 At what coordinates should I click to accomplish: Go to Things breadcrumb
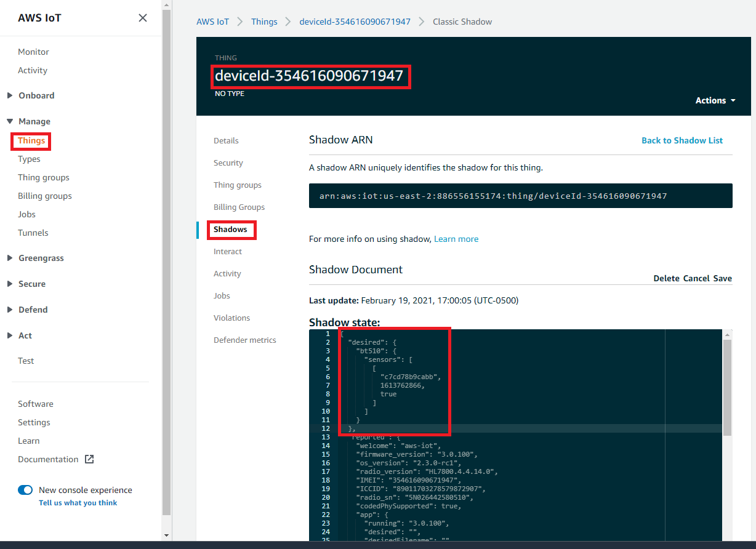coord(264,22)
